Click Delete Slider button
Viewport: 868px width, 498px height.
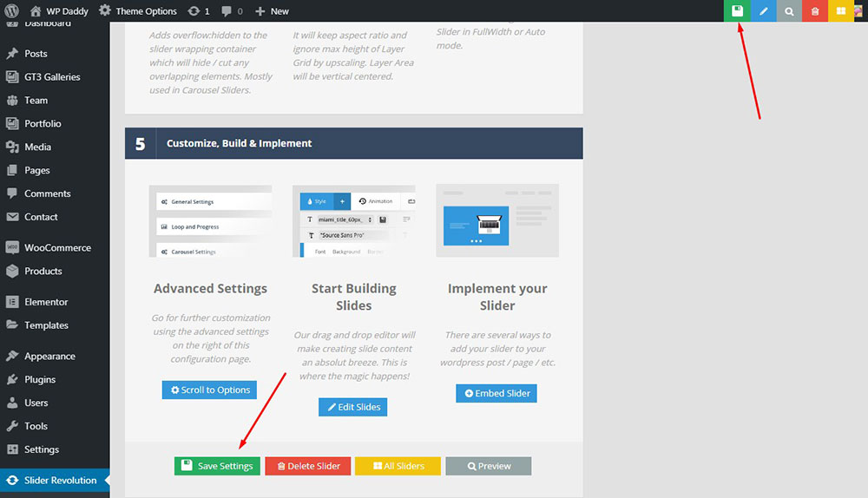click(308, 466)
